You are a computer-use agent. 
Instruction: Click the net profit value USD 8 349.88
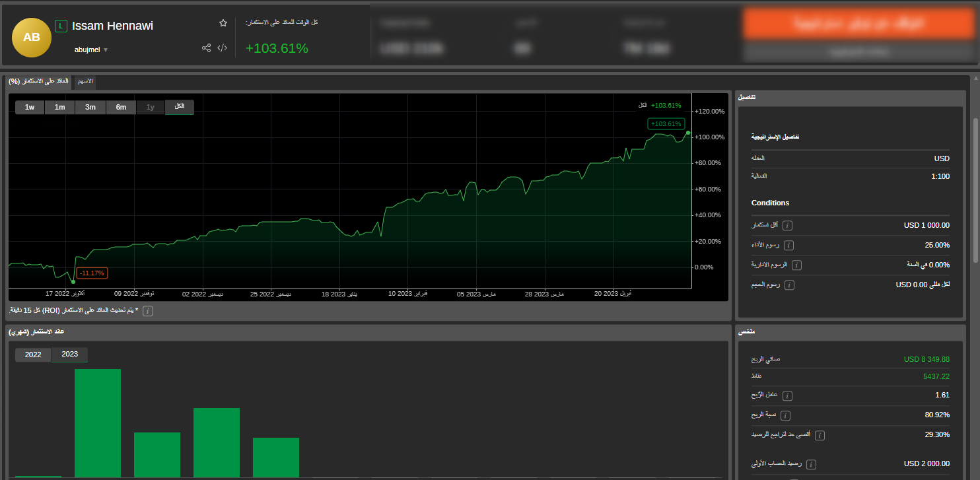click(x=927, y=360)
